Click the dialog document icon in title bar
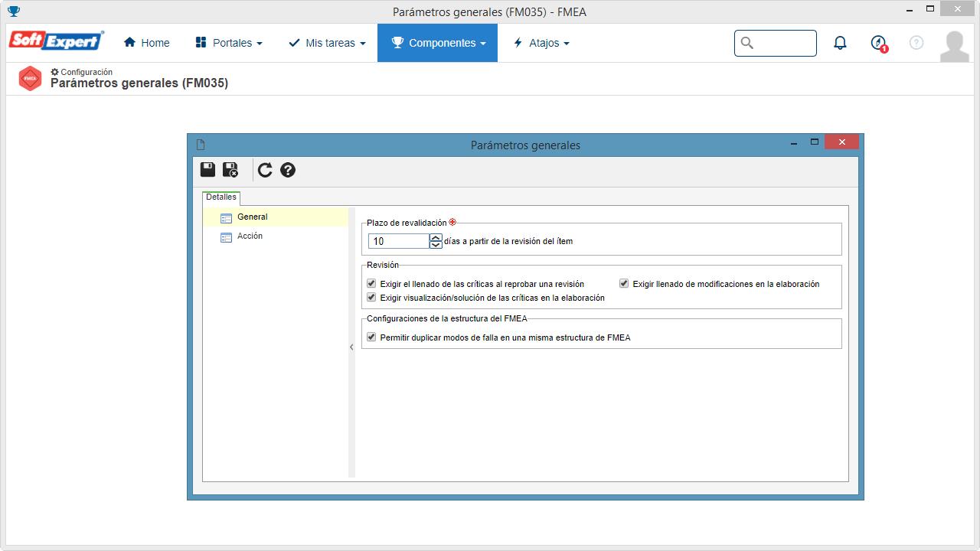This screenshot has width=980, height=551. click(x=201, y=145)
